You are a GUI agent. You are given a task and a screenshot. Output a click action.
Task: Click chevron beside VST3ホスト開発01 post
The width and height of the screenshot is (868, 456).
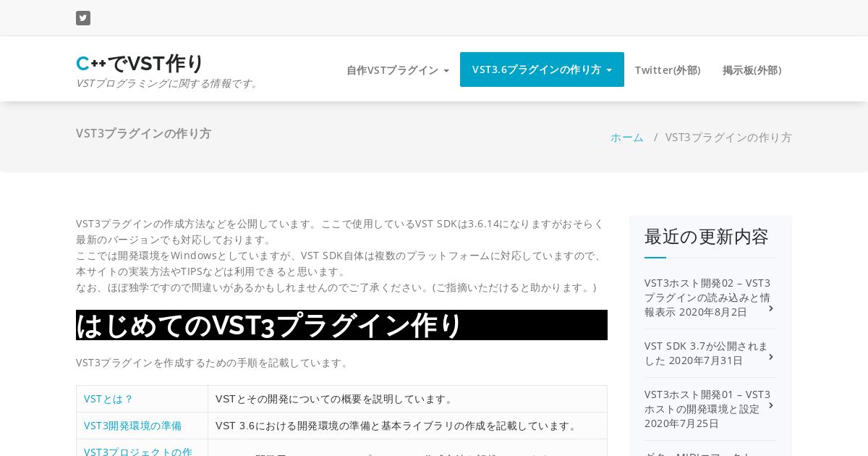click(771, 405)
